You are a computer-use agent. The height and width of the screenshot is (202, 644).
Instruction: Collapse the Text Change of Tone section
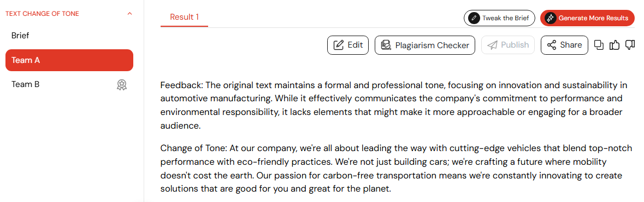click(130, 14)
